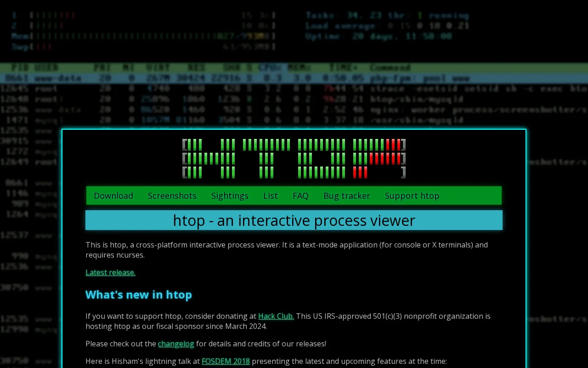
Task: Click the text 'Here is Hisham's lightning talk at'
Action: coord(142,361)
